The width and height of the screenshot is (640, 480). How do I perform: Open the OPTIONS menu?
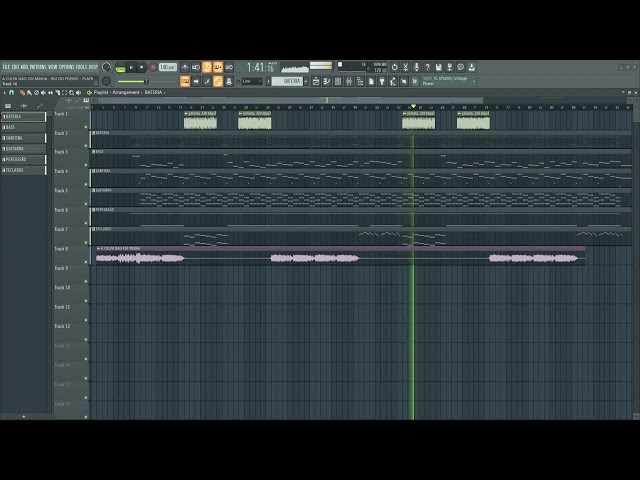(x=67, y=67)
